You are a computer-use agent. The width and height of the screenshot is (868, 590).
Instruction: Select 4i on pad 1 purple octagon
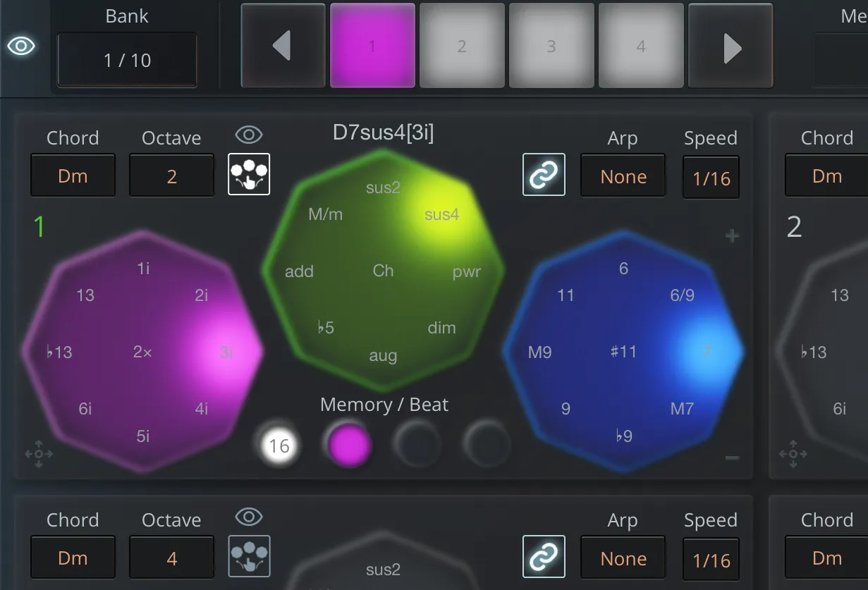pyautogui.click(x=202, y=408)
